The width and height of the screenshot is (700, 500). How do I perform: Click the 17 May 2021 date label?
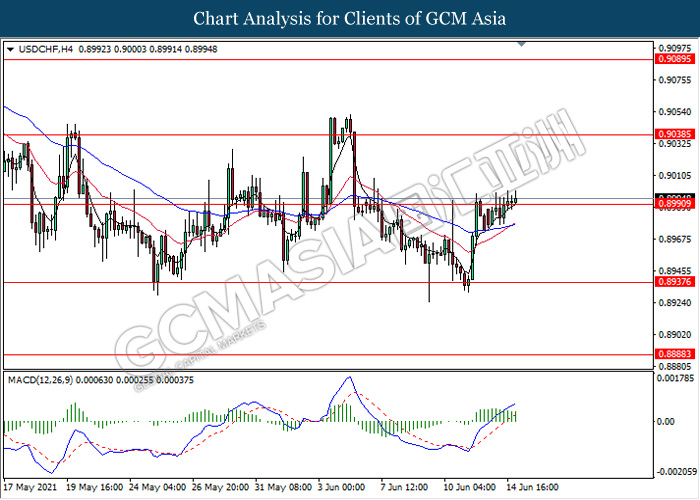[x=30, y=487]
